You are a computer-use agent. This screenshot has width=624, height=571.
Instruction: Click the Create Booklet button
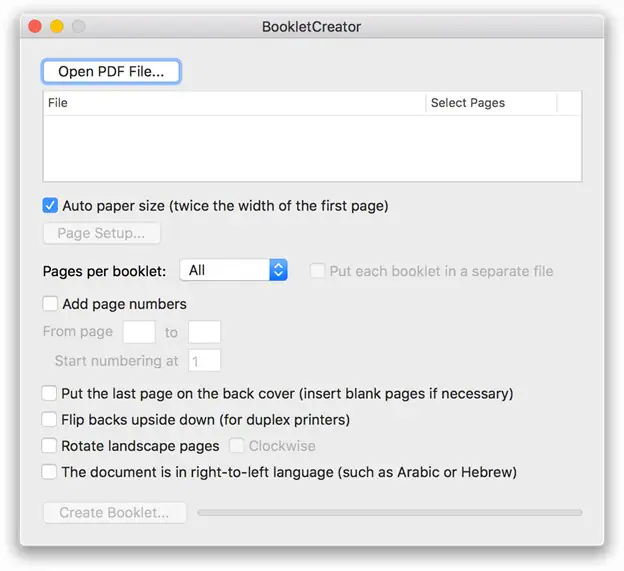tap(115, 513)
